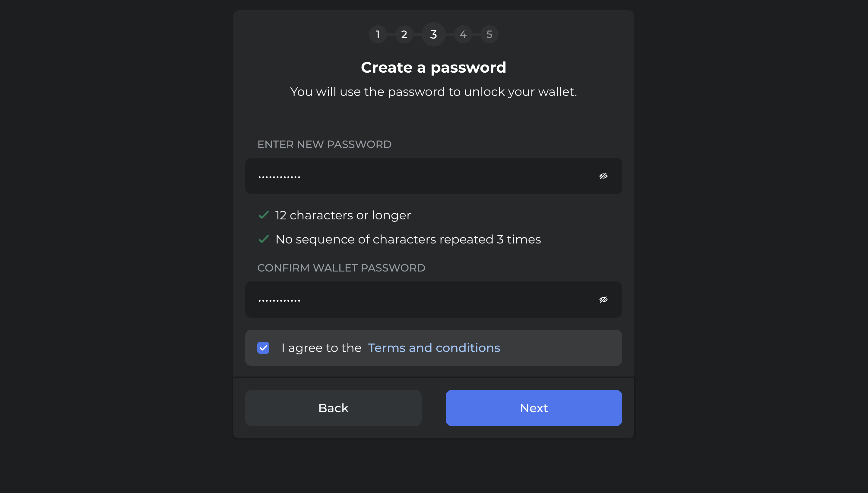This screenshot has width=868, height=493.
Task: Click step 4 in the progress stepper
Action: click(463, 34)
